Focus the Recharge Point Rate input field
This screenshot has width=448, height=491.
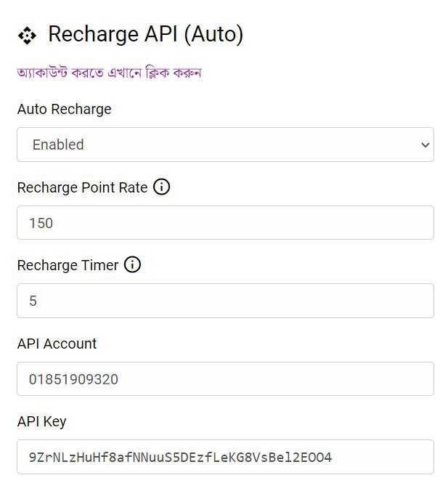[225, 223]
